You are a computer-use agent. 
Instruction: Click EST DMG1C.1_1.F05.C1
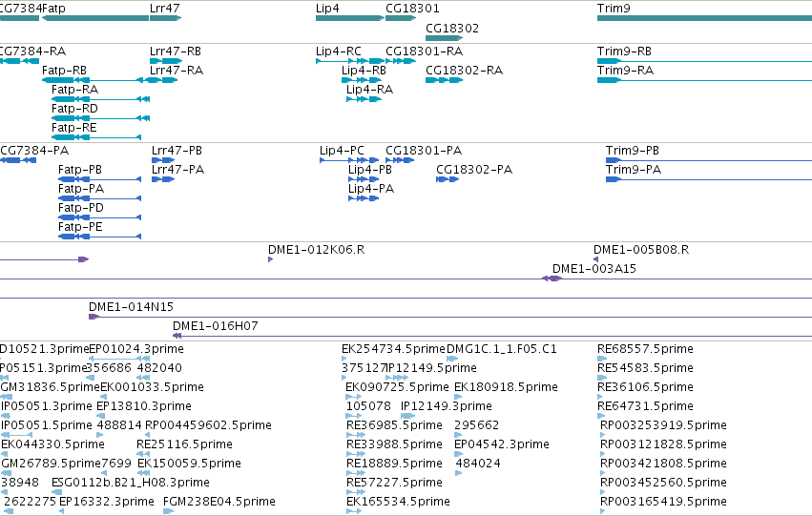tap(502, 349)
